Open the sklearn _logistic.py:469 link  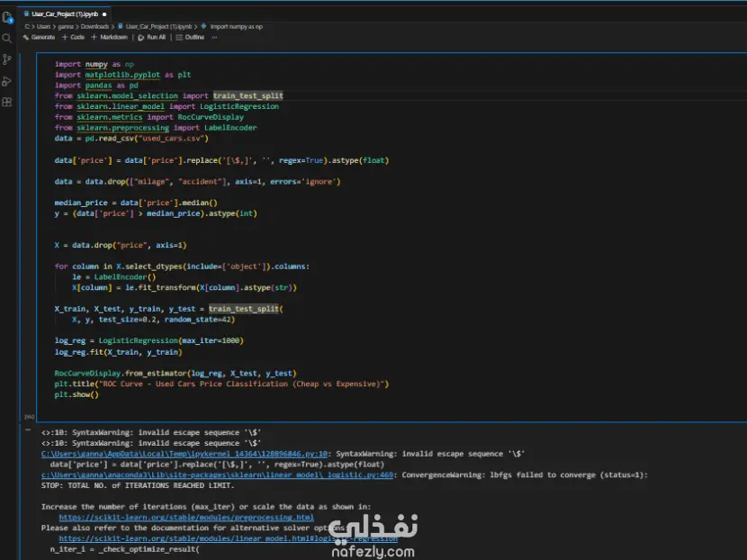pos(217,474)
